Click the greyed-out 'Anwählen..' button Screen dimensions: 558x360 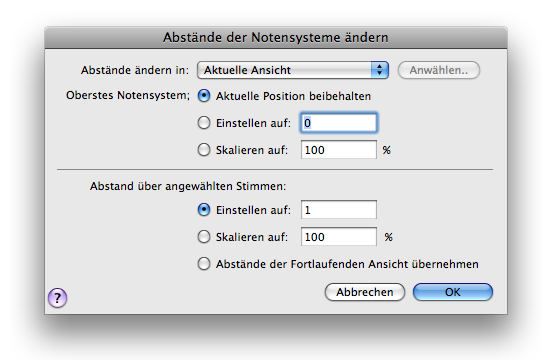pyautogui.click(x=438, y=70)
